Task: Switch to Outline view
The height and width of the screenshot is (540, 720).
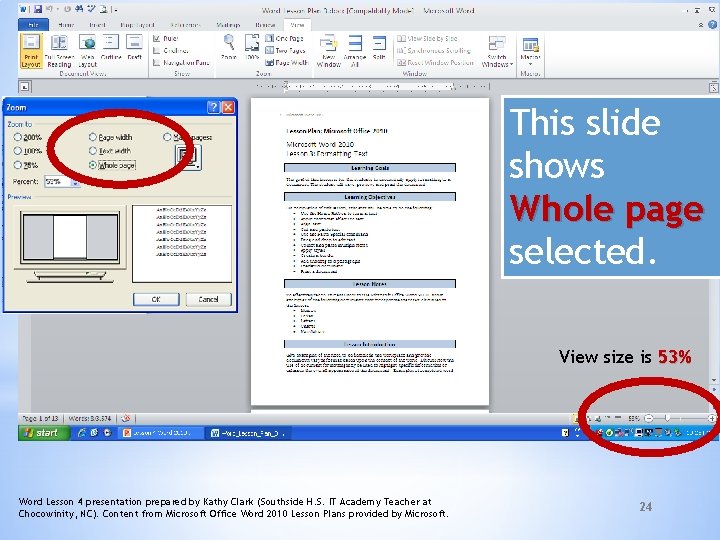Action: [x=111, y=48]
